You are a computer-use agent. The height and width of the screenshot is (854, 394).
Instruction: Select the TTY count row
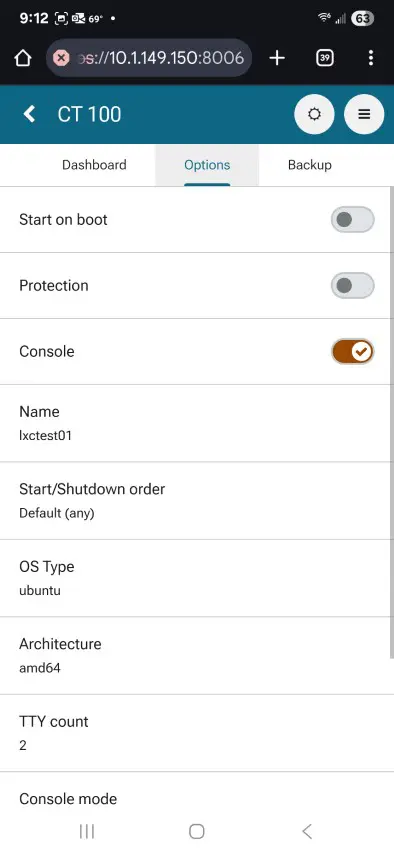pyautogui.click(x=195, y=733)
